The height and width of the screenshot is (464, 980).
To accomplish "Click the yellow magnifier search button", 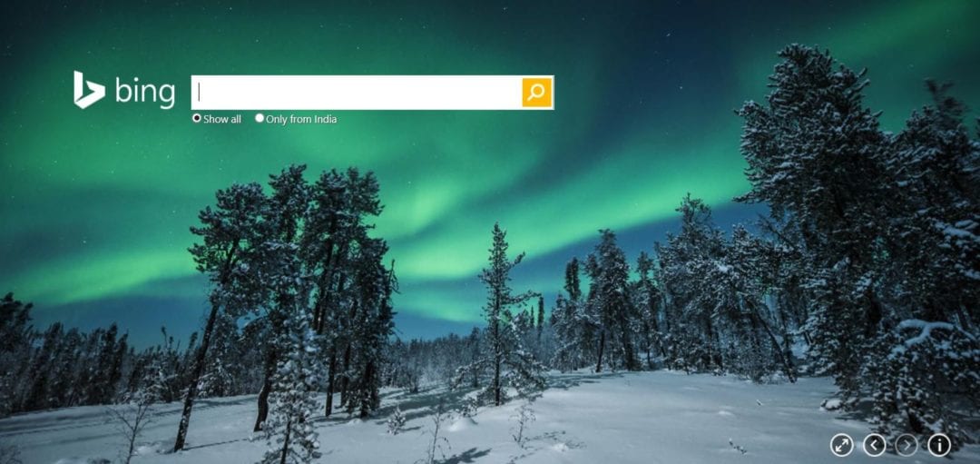I will click(537, 93).
